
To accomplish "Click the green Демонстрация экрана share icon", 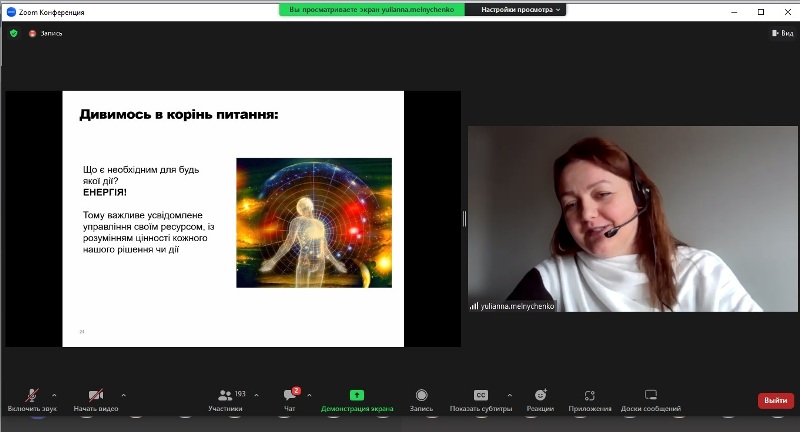I will [x=357, y=395].
